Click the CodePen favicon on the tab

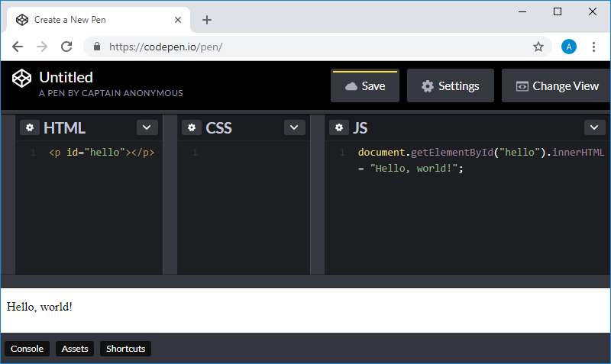pyautogui.click(x=22, y=20)
